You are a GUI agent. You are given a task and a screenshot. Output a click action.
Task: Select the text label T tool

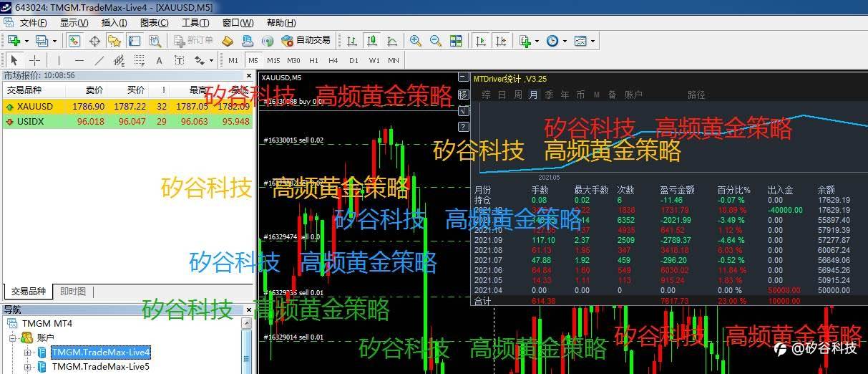tap(179, 60)
